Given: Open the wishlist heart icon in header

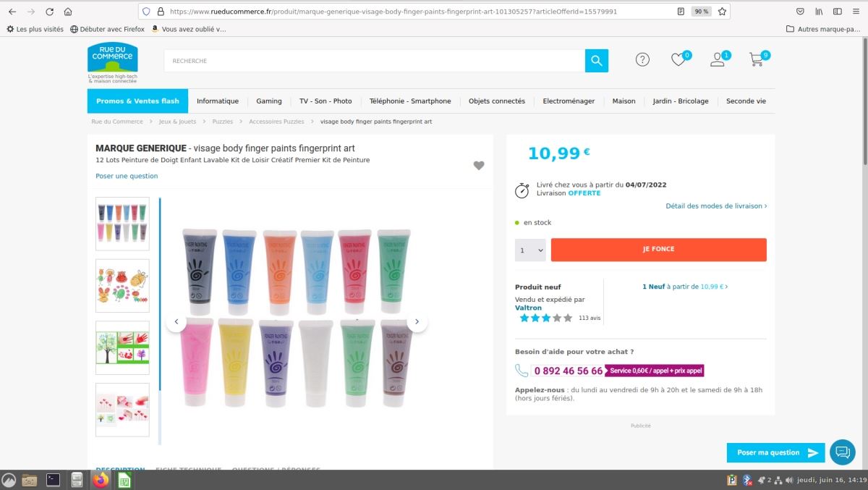Looking at the screenshot, I should pyautogui.click(x=678, y=60).
